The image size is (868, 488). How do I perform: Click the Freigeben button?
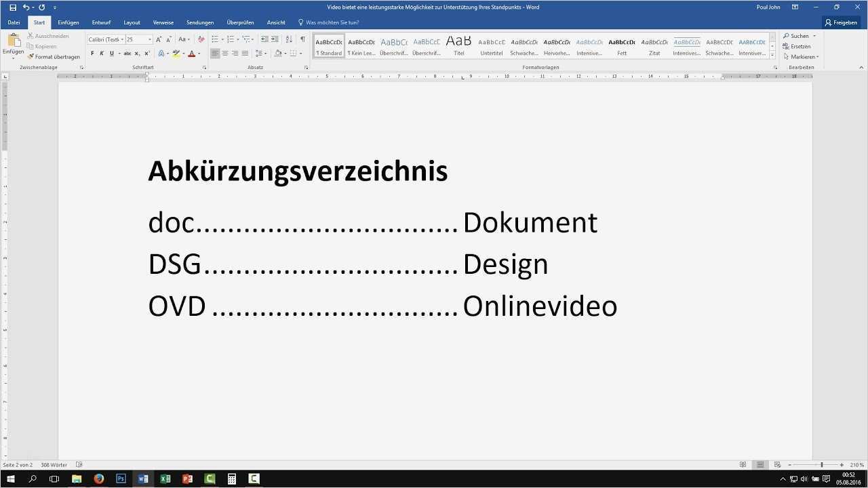(841, 22)
